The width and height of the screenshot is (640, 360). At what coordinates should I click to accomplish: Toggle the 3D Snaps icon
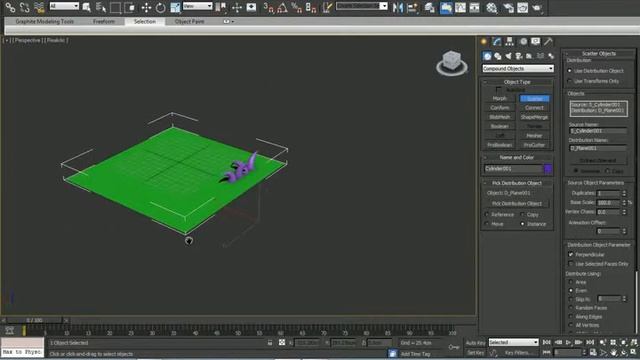[x=268, y=7]
